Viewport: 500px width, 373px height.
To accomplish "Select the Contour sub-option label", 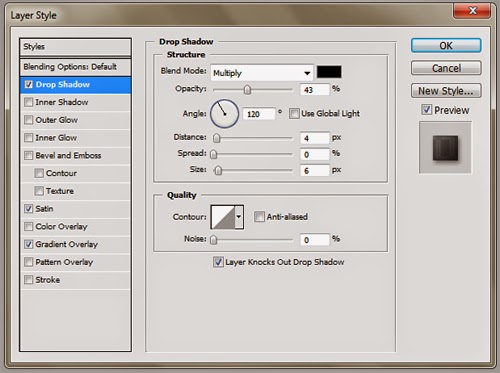I will [x=61, y=173].
